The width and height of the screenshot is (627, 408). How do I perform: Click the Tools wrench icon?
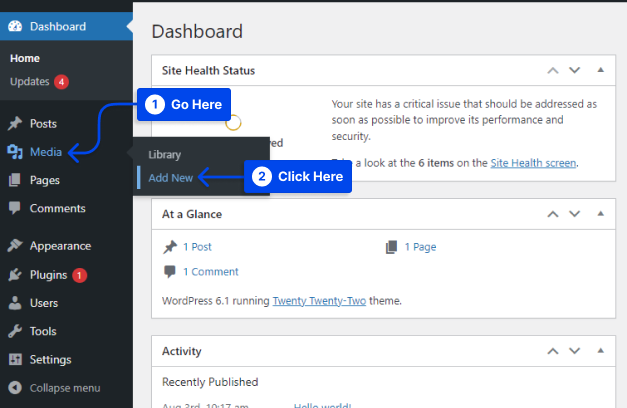tap(15, 331)
